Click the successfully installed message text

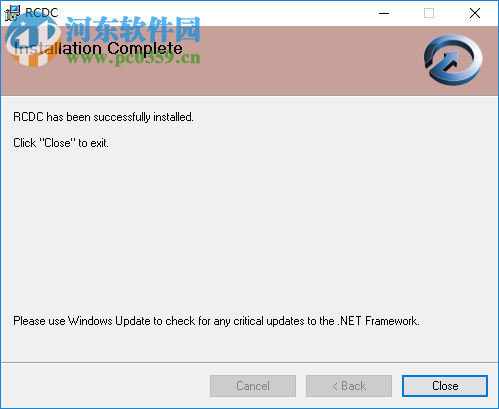pyautogui.click(x=103, y=117)
